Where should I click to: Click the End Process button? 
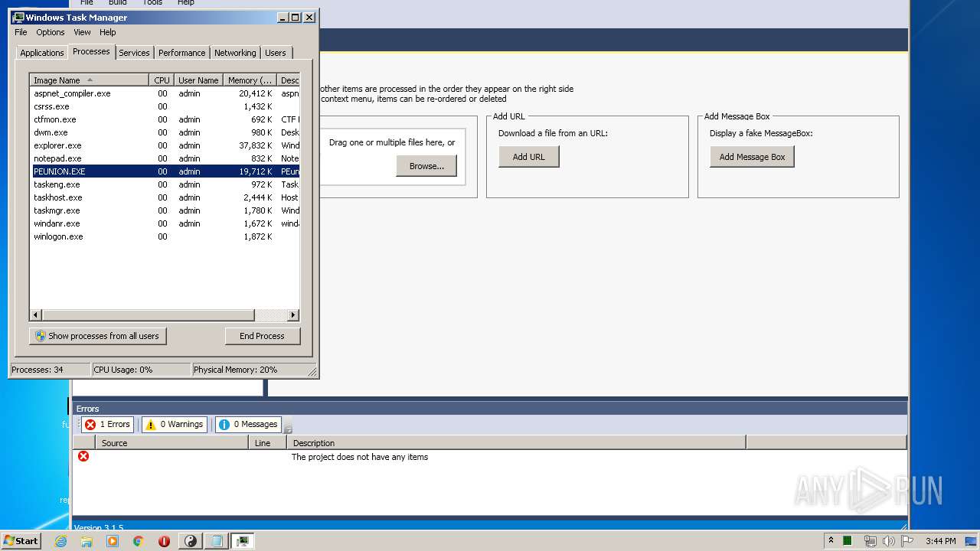tap(263, 336)
